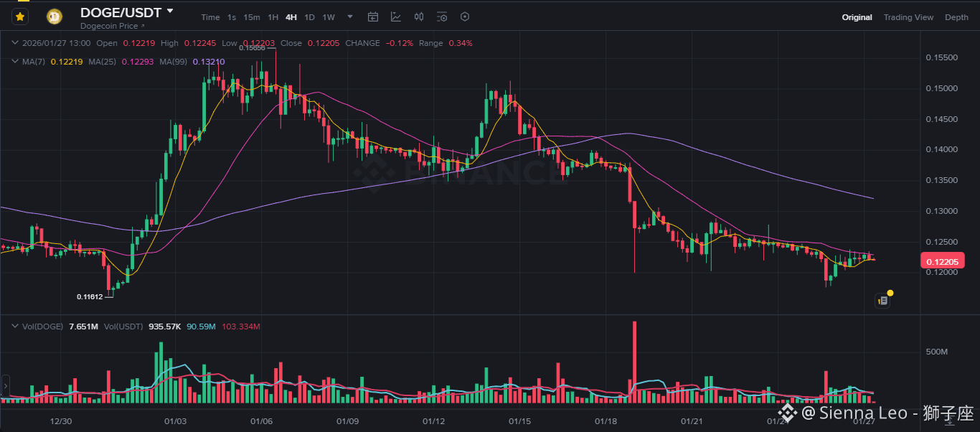Collapse the Vol(DOGE) volume legend chevron
The width and height of the screenshot is (980, 432).
point(16,327)
